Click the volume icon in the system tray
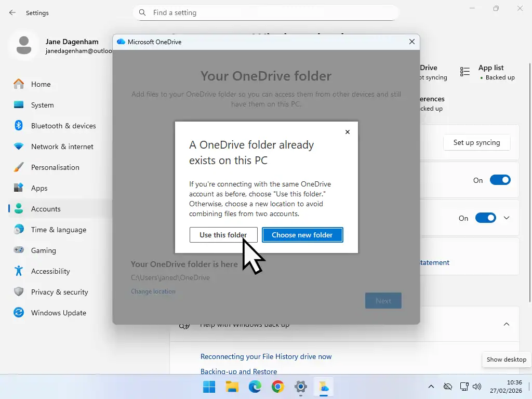This screenshot has width=532, height=399. tap(477, 387)
